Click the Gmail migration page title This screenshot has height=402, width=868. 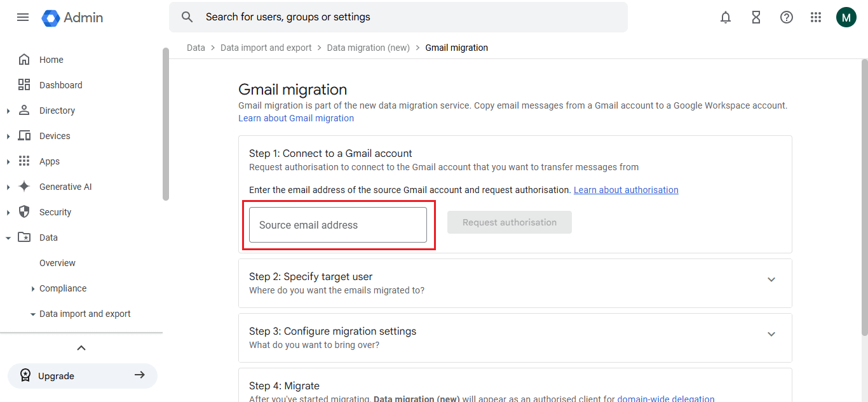(293, 90)
